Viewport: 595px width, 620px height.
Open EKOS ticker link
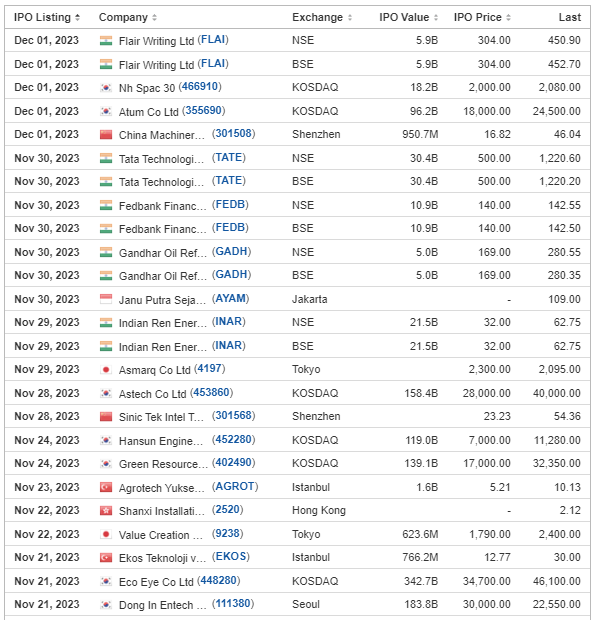tap(231, 557)
